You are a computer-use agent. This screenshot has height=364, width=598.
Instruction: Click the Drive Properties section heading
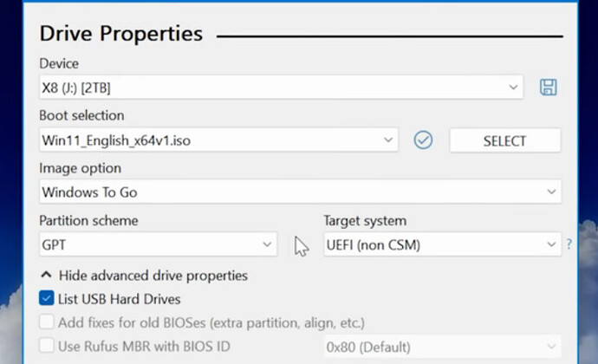pyautogui.click(x=121, y=34)
